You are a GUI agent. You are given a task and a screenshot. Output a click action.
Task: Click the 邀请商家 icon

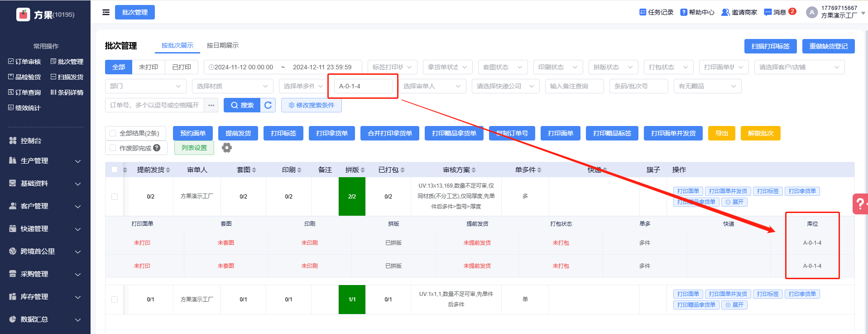pos(725,12)
